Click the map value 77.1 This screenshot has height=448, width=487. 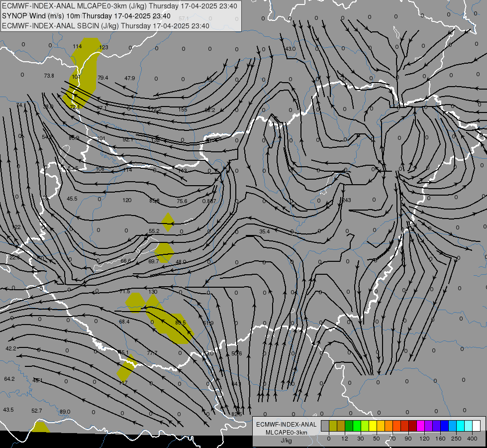click(102, 108)
